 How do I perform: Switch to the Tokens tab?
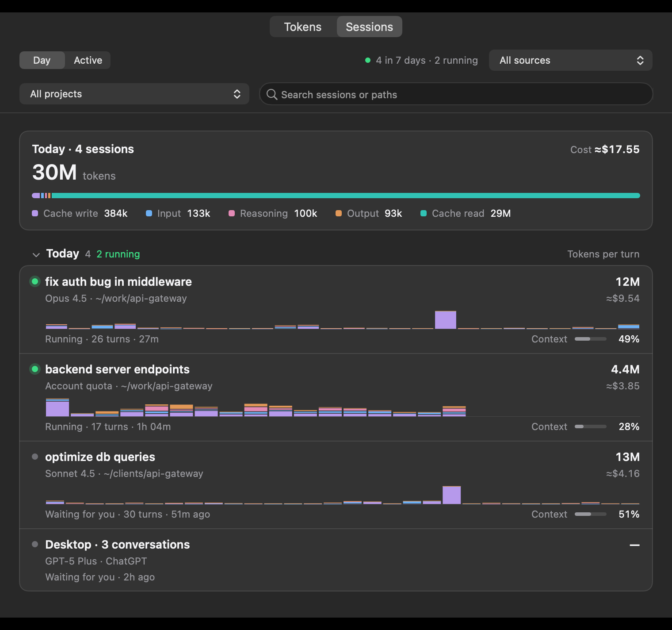[303, 27]
